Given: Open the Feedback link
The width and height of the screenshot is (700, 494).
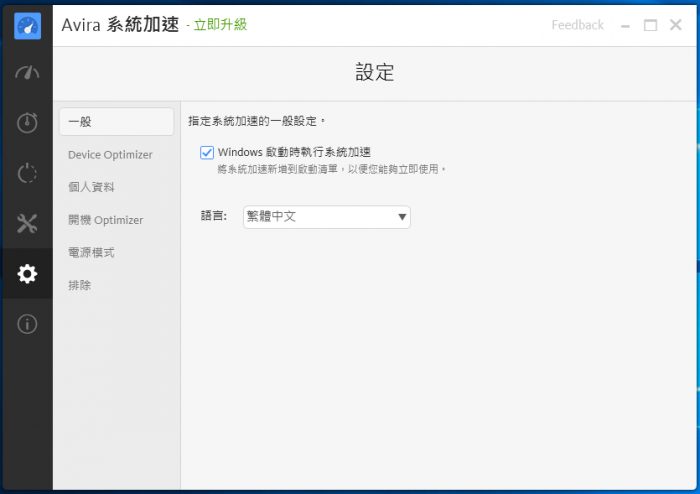Looking at the screenshot, I should (x=578, y=25).
